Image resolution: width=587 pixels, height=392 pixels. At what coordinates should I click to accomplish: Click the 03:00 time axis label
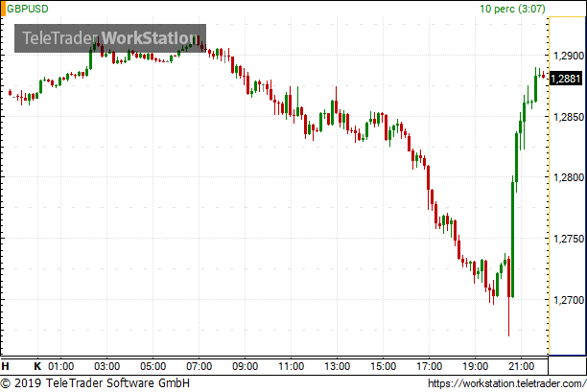click(x=106, y=366)
